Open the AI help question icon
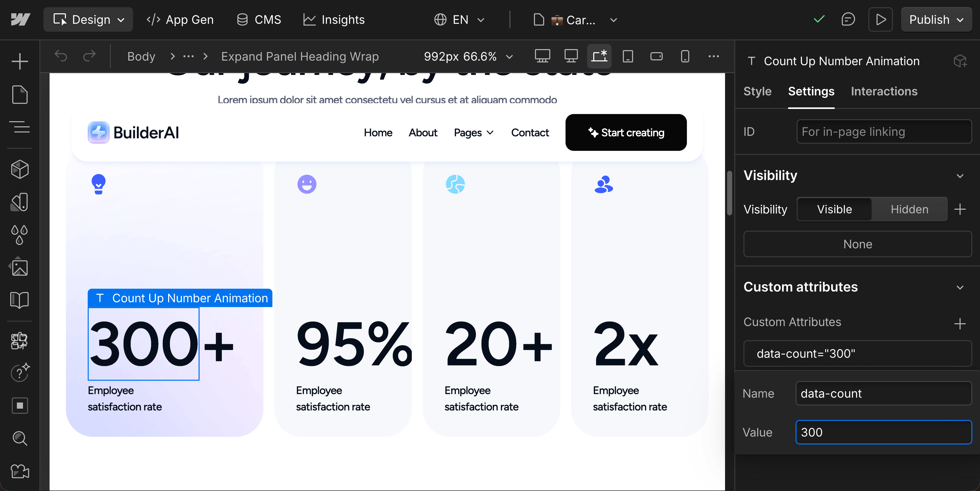 click(20, 373)
